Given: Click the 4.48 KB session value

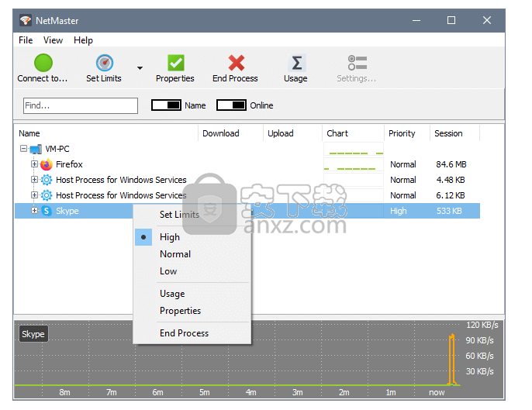Looking at the screenshot, I should tap(451, 180).
